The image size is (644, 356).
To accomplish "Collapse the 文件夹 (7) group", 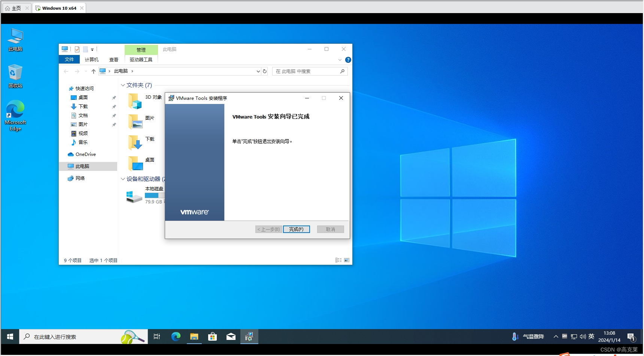I will coord(123,85).
